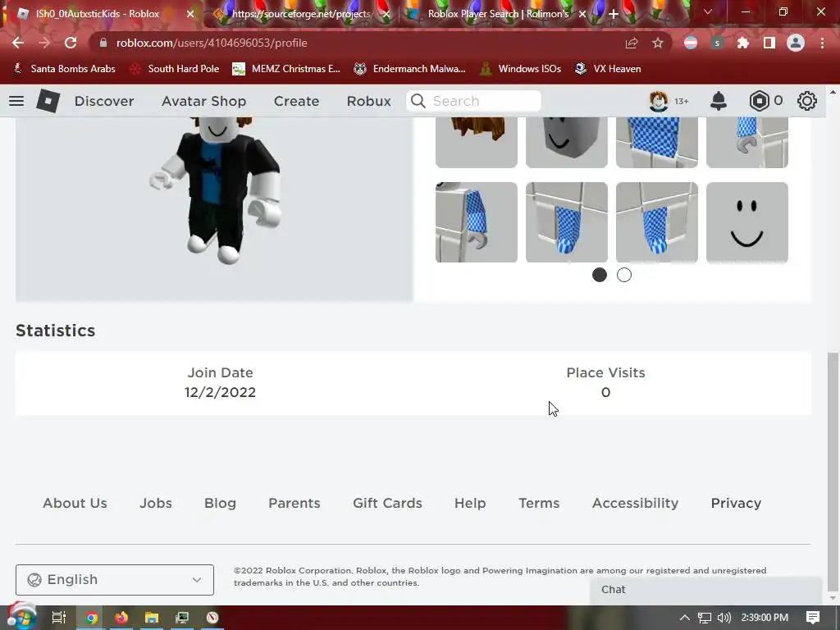View site info padlock icon
The width and height of the screenshot is (840, 630).
[x=103, y=43]
